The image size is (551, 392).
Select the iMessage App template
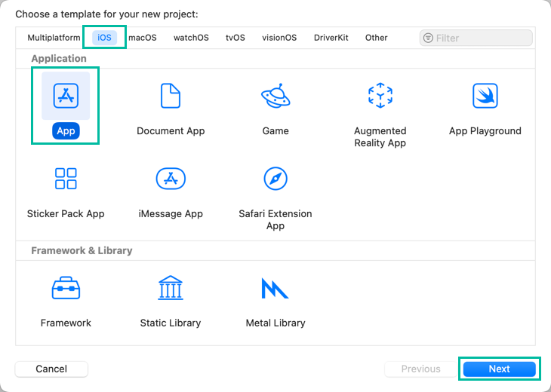[x=171, y=179]
